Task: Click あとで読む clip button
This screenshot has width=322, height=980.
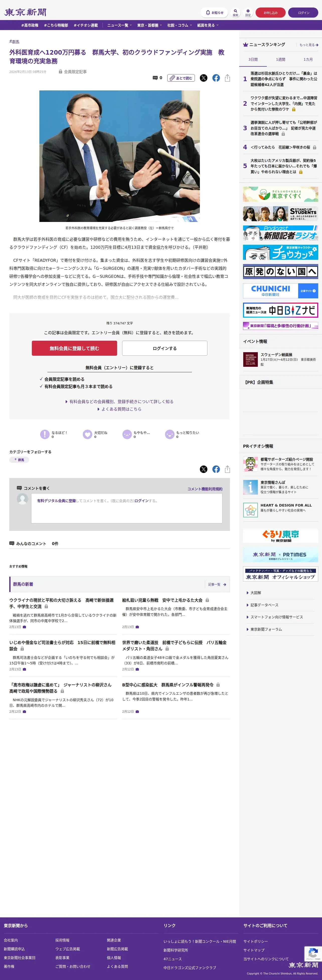Action: coord(181,78)
